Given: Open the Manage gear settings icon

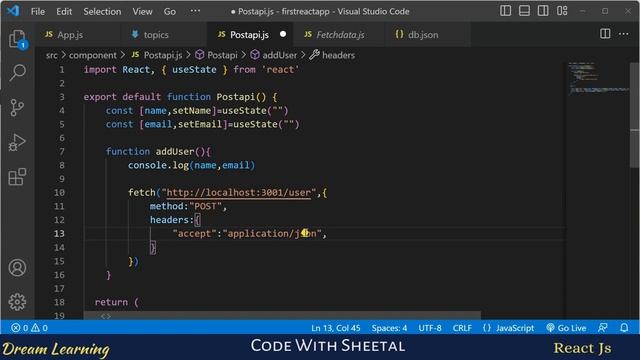Looking at the screenshot, I should pyautogui.click(x=17, y=302).
